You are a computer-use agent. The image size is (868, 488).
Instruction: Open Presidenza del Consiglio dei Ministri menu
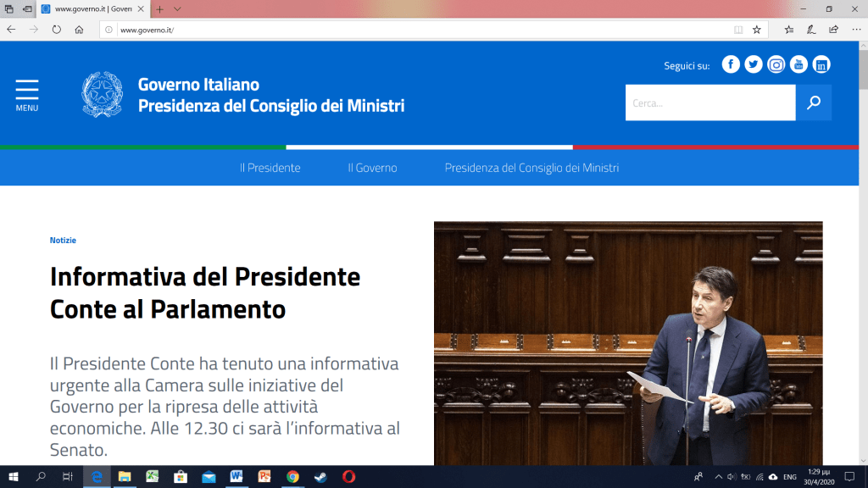coord(531,168)
